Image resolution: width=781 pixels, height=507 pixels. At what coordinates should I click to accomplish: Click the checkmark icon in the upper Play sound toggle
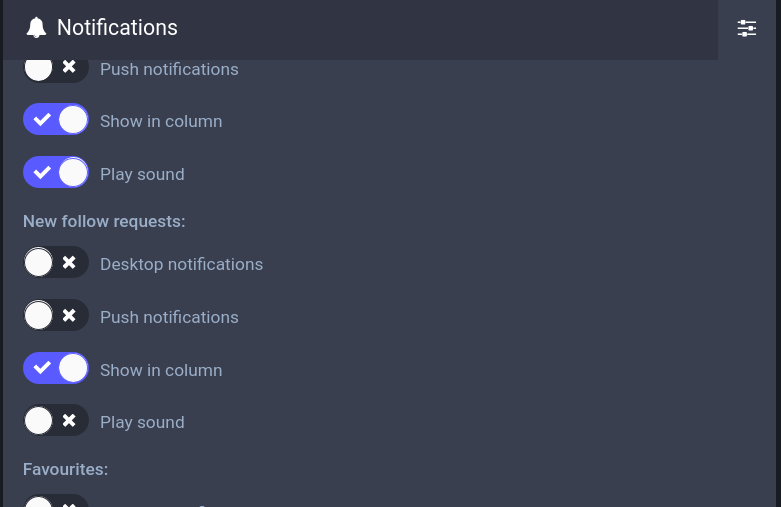point(42,173)
